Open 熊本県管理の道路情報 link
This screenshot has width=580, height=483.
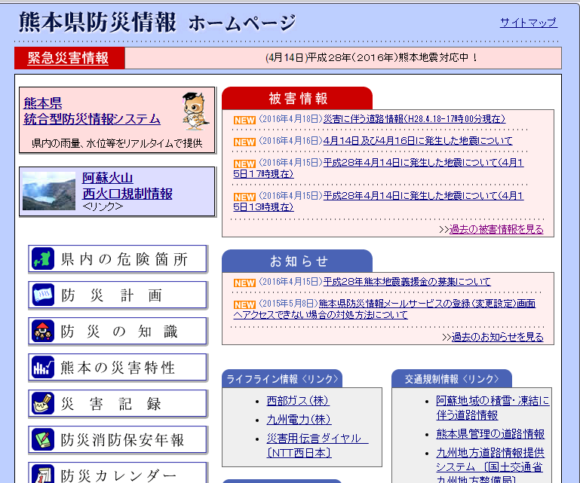pos(490,434)
